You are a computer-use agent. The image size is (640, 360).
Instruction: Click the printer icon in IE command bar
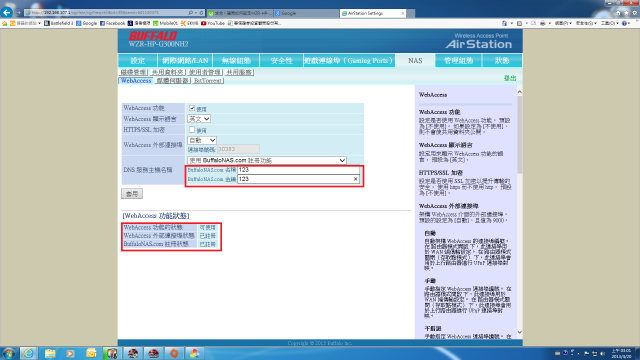pos(542,23)
